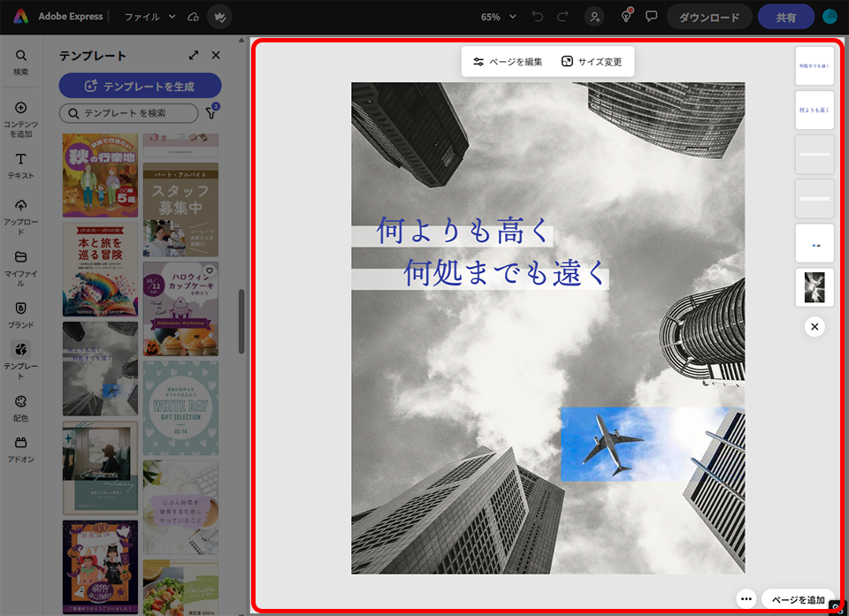The height and width of the screenshot is (616, 849).
Task: Expand the template panel to full size
Action: (194, 56)
